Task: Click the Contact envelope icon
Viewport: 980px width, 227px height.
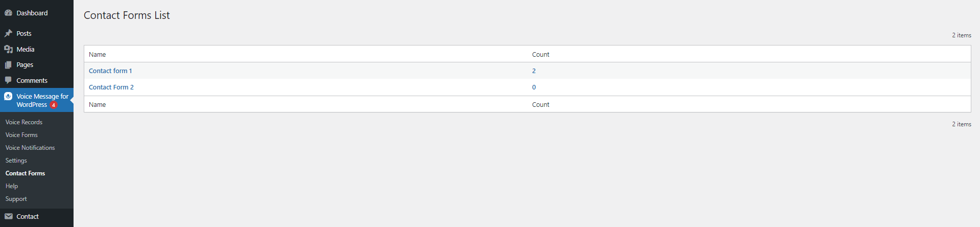Action: point(8,216)
